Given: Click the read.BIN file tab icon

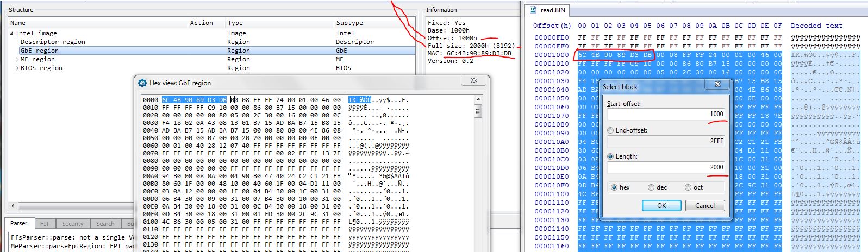Looking at the screenshot, I should tap(533, 10).
